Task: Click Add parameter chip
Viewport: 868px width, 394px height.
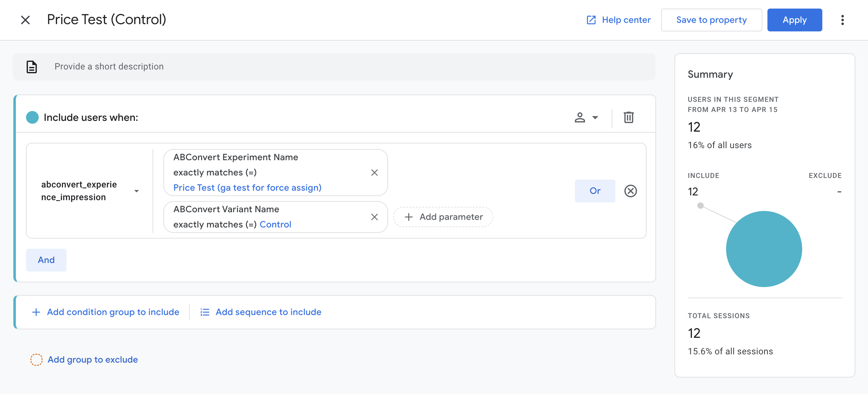Action: [x=443, y=217]
